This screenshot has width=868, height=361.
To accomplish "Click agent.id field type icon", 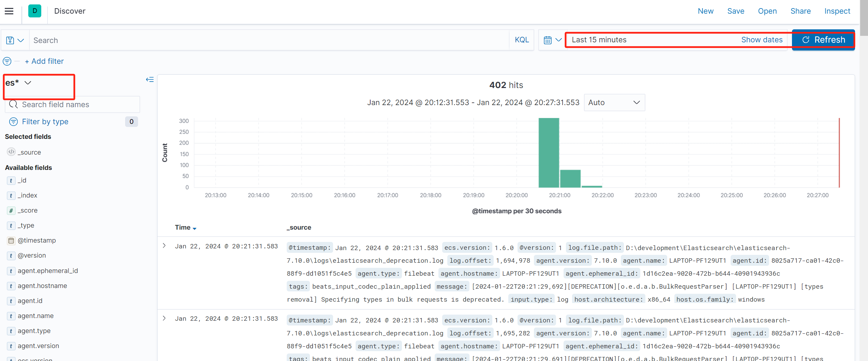I will (x=11, y=301).
